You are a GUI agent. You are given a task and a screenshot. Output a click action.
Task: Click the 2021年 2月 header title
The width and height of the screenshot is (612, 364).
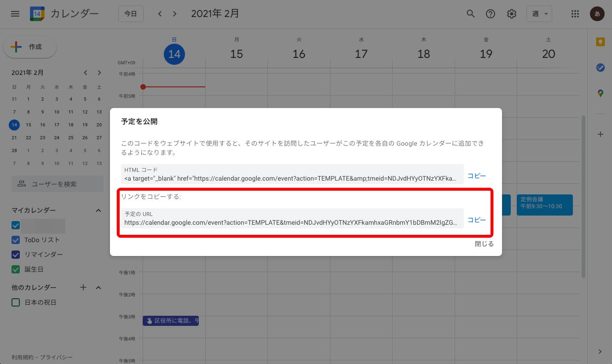pyautogui.click(x=215, y=14)
